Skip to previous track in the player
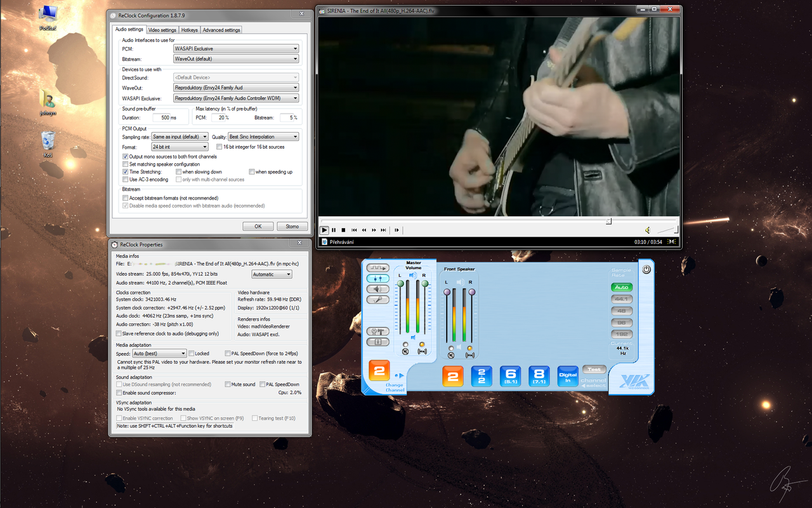Image resolution: width=812 pixels, height=508 pixels. click(x=354, y=230)
